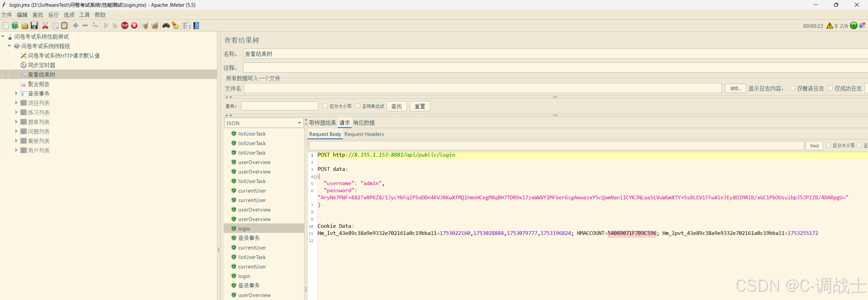868x300 pixels.
Task: Open the Templates icon
Action: 15,26
